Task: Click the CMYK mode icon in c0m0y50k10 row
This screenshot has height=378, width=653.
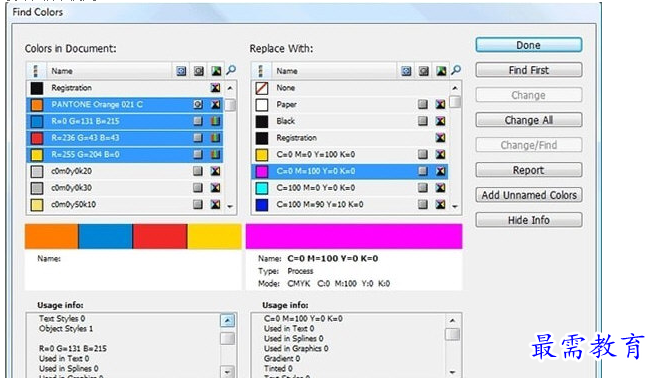Action: (215, 204)
